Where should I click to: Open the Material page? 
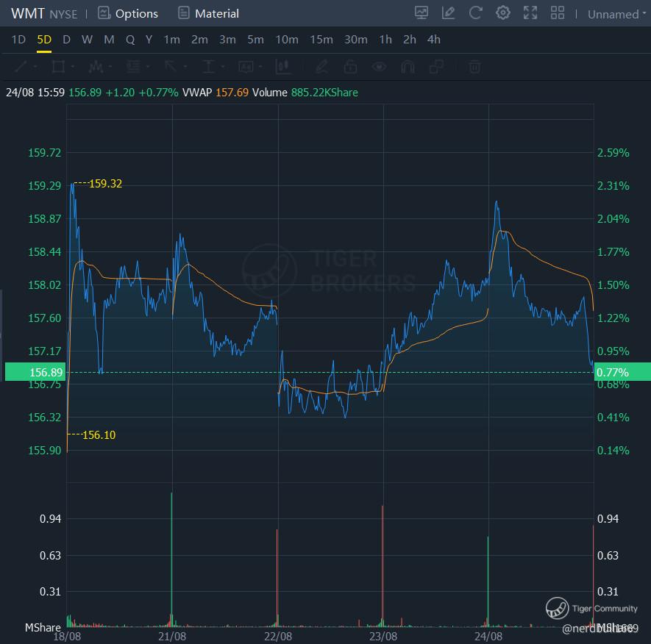[208, 14]
